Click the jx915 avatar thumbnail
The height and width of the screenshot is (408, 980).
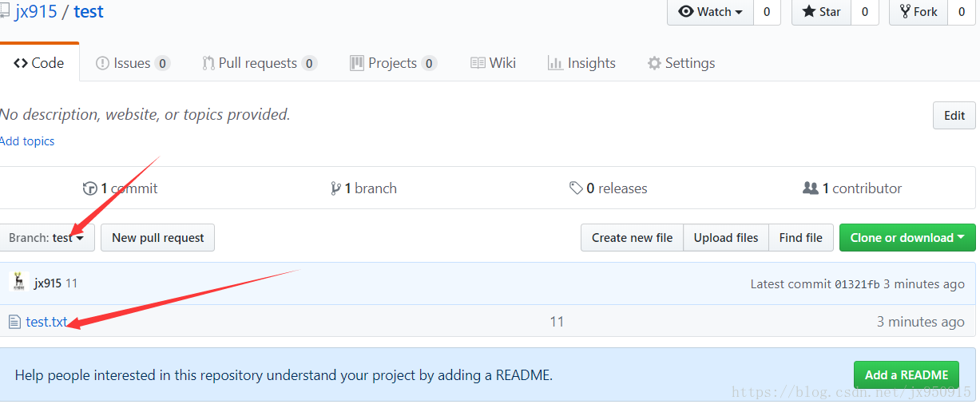pyautogui.click(x=18, y=282)
